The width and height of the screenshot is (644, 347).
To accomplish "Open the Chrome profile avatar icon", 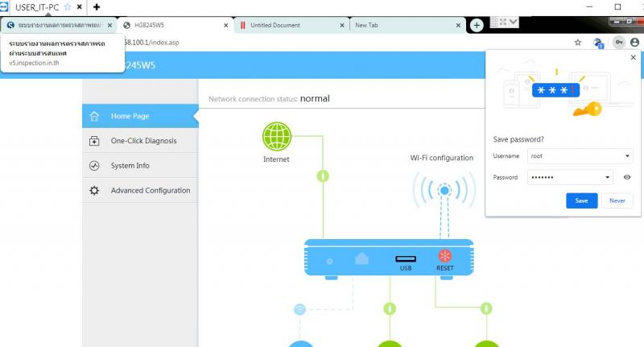I will [634, 42].
